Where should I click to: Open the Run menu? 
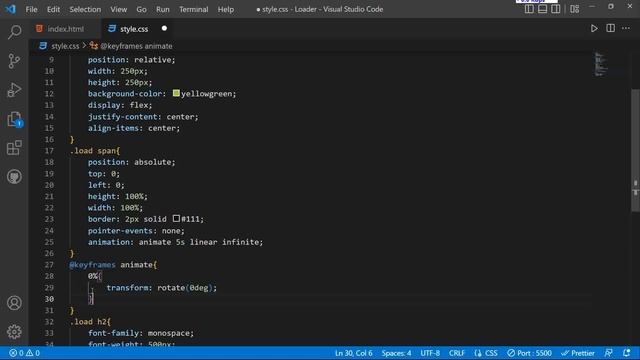(162, 9)
